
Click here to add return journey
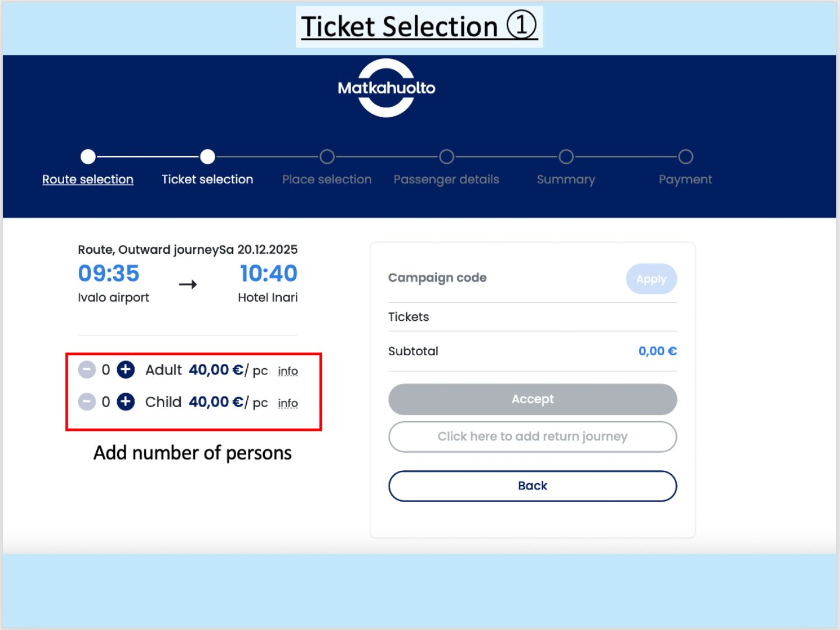[533, 437]
